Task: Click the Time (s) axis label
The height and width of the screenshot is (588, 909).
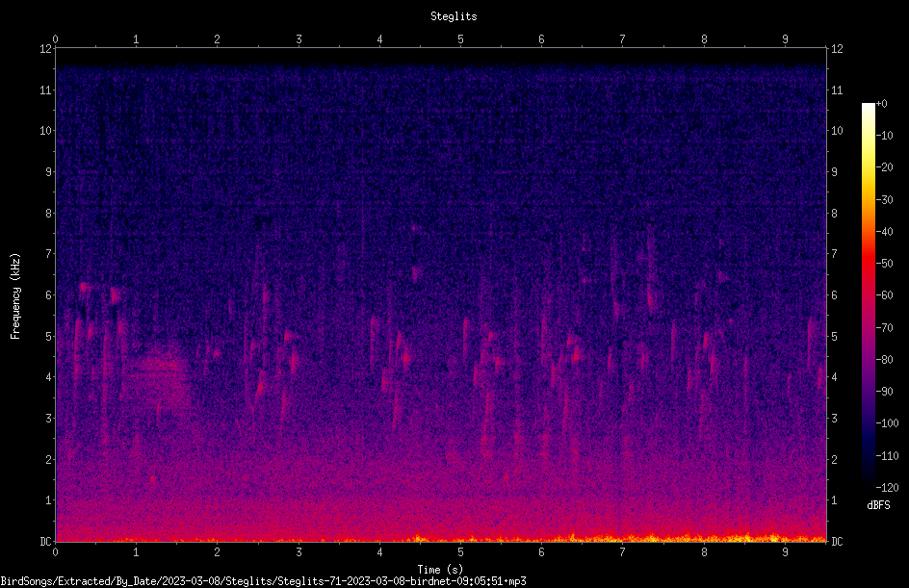Action: pyautogui.click(x=440, y=570)
